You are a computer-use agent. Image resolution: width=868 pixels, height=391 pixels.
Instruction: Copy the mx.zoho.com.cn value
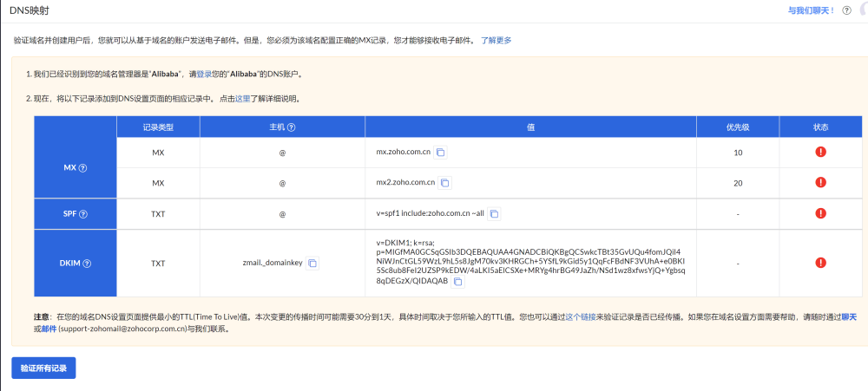tap(440, 152)
